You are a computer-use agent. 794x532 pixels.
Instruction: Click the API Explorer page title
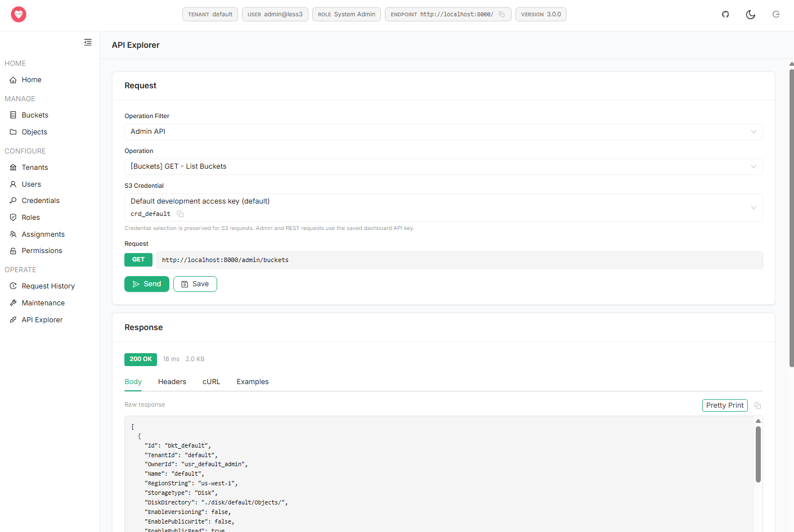[x=136, y=45]
